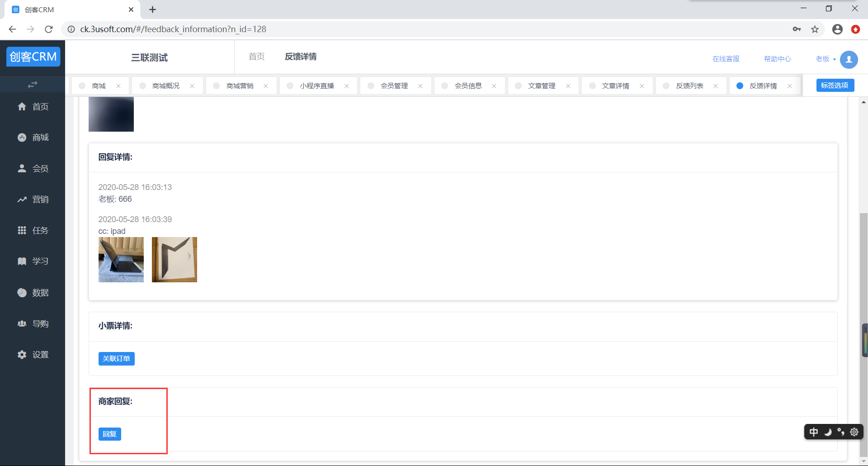868x466 pixels.
Task: Open the 任务 tasks grid icon
Action: pyautogui.click(x=22, y=230)
